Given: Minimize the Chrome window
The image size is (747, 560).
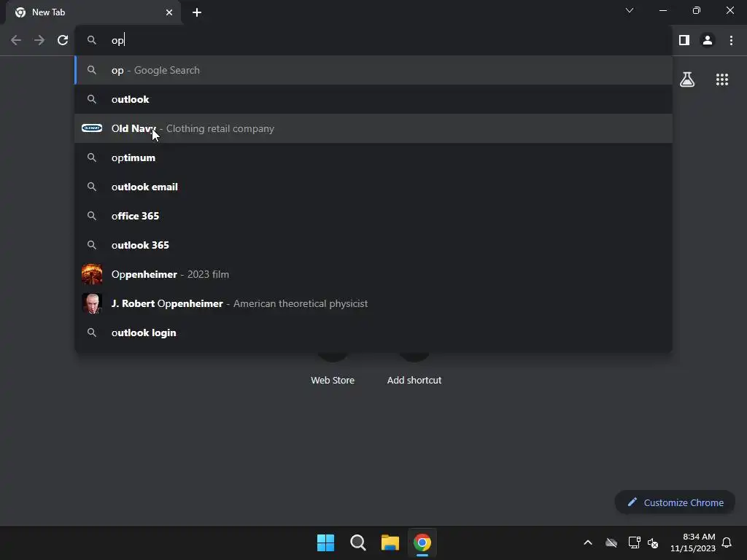Looking at the screenshot, I should [x=663, y=10].
